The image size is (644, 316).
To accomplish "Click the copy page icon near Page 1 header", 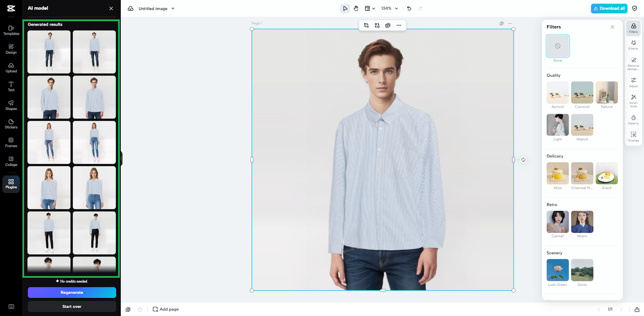I will tap(502, 23).
